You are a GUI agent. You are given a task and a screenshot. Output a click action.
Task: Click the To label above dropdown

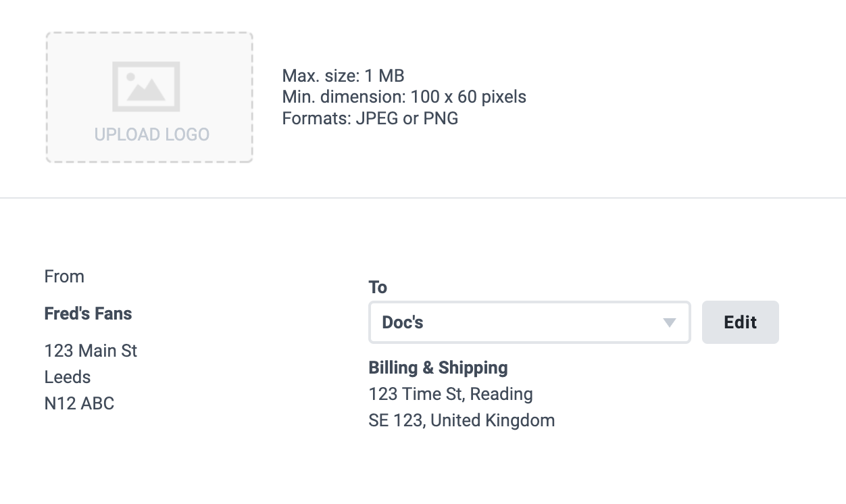(x=378, y=287)
